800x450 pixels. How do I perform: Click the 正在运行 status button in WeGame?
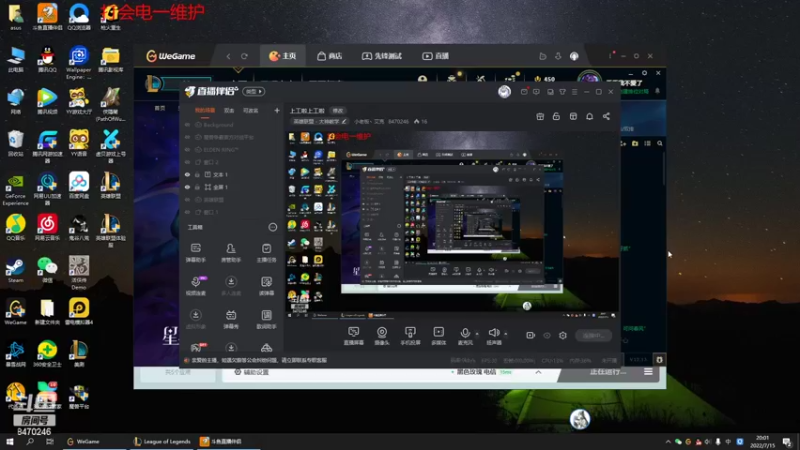coord(608,372)
